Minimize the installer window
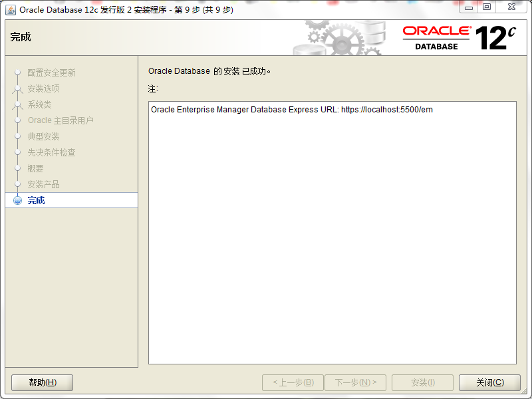This screenshot has width=532, height=399. pos(469,7)
